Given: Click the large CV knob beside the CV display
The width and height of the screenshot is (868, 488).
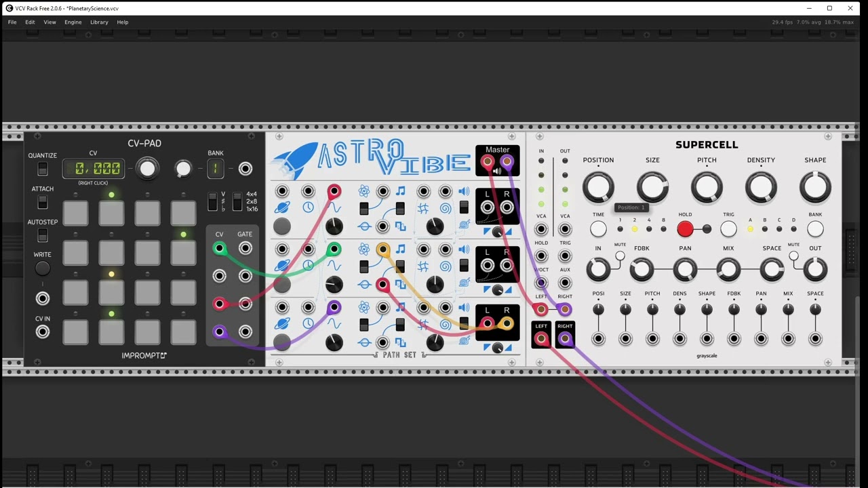Looking at the screenshot, I should (x=147, y=168).
